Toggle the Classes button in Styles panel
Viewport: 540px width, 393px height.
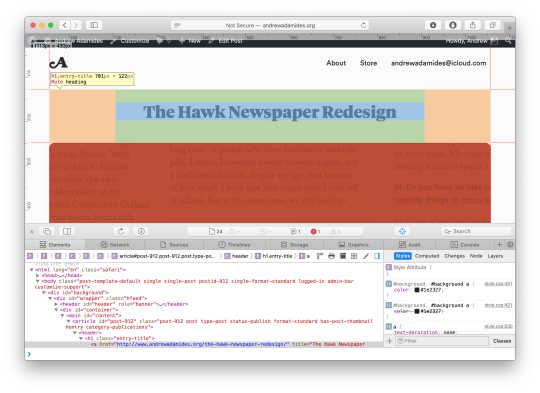point(502,341)
